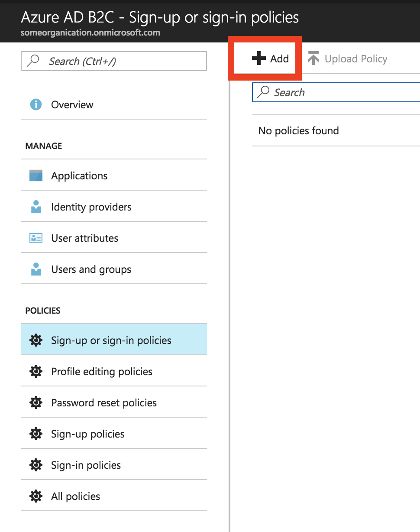Image resolution: width=420 pixels, height=532 pixels.
Task: Click the All policies gear icon
Action: 36,496
